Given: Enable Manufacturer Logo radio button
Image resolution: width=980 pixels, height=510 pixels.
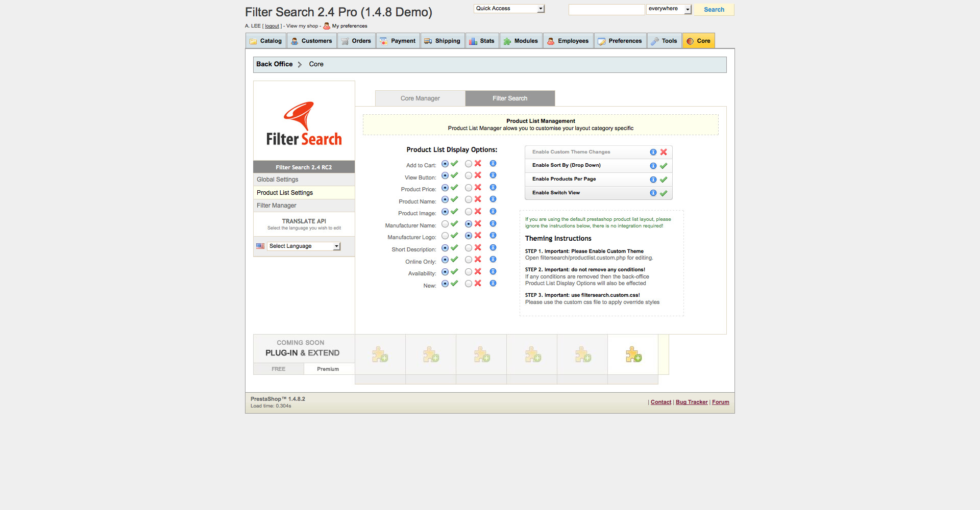Looking at the screenshot, I should point(445,236).
